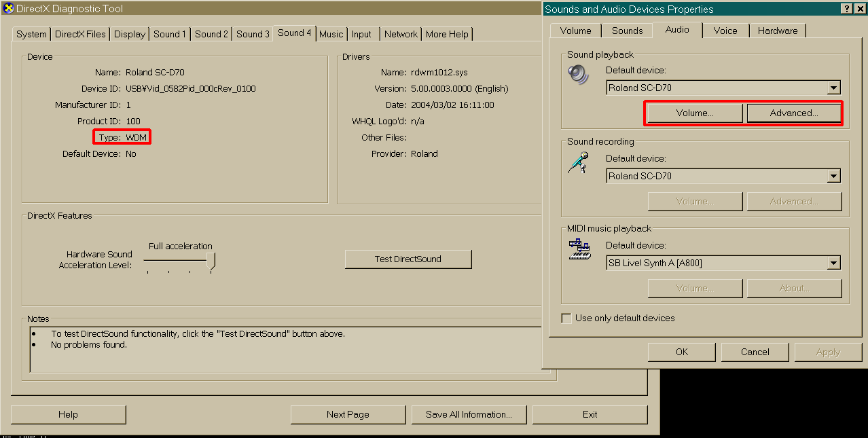Screen dimensions: 868x438
Task: Enable the Use only default devices checkbox
Action: point(566,318)
